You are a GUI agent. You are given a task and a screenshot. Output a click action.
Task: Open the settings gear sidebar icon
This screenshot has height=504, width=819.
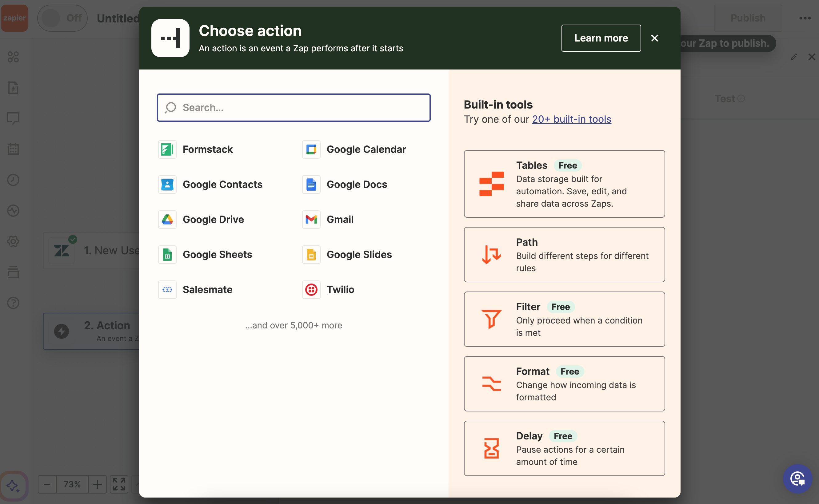click(x=13, y=241)
